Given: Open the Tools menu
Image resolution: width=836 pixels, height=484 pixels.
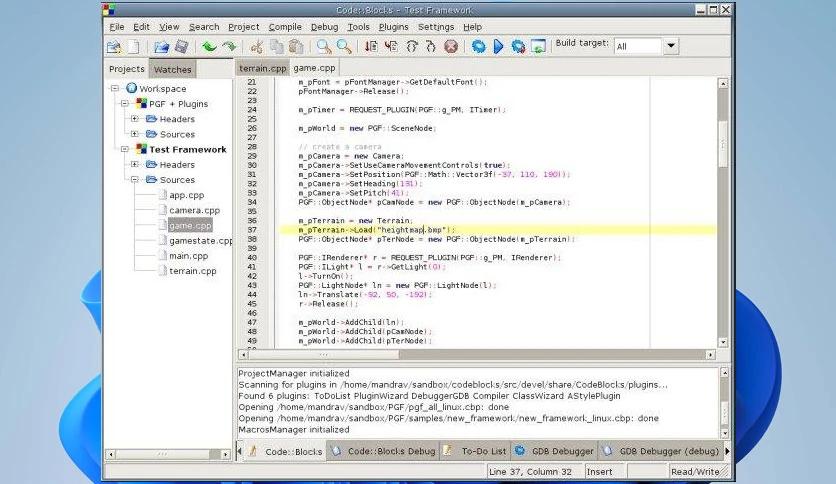Looking at the screenshot, I should click(358, 27).
